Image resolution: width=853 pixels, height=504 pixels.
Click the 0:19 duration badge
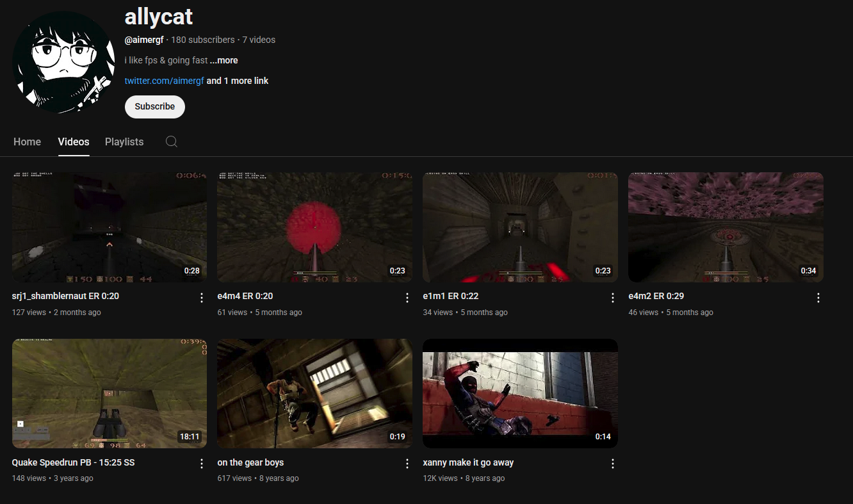[398, 437]
